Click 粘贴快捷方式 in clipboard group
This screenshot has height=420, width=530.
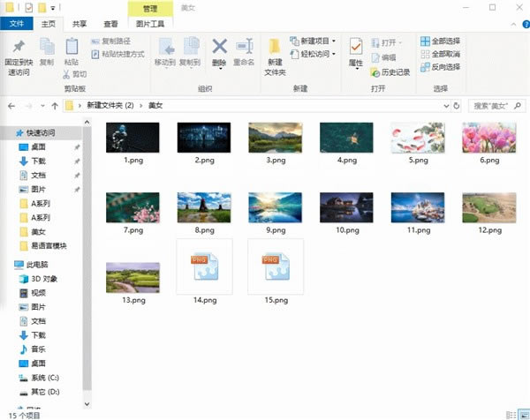(118, 54)
